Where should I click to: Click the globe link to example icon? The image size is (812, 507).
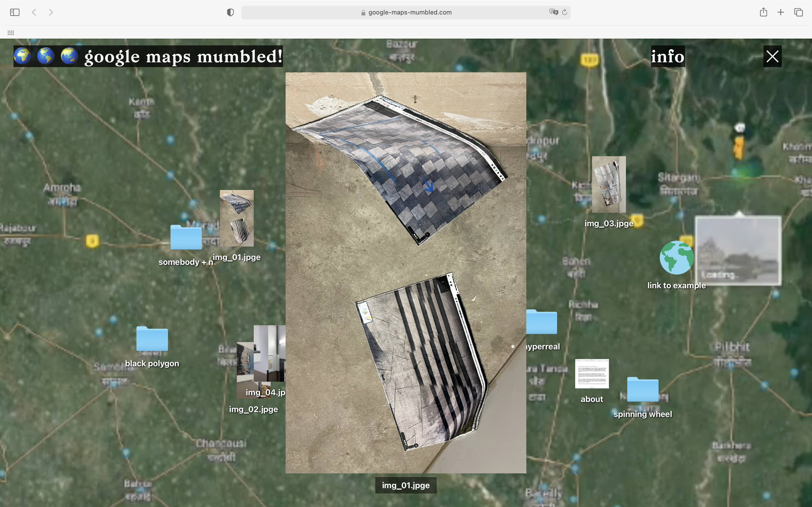(x=676, y=258)
